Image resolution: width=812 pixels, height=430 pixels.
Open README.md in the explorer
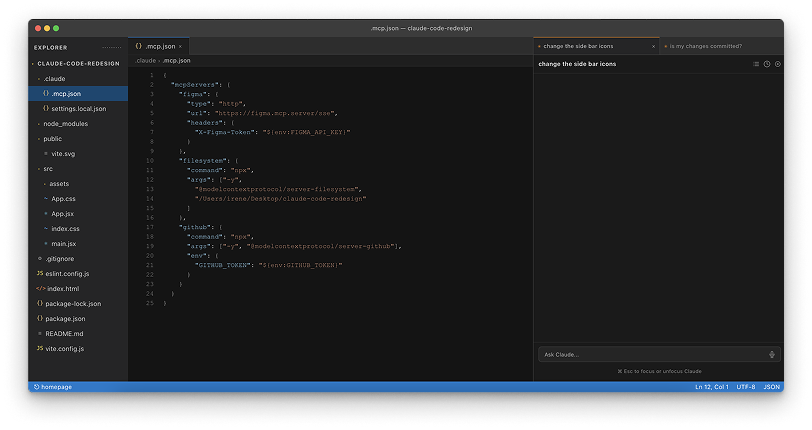[78, 334]
